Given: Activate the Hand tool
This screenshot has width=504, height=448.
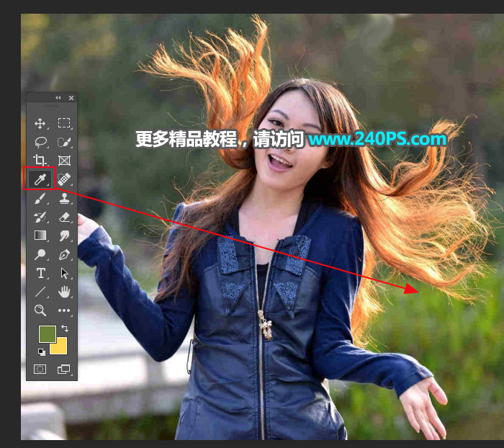Looking at the screenshot, I should [64, 292].
